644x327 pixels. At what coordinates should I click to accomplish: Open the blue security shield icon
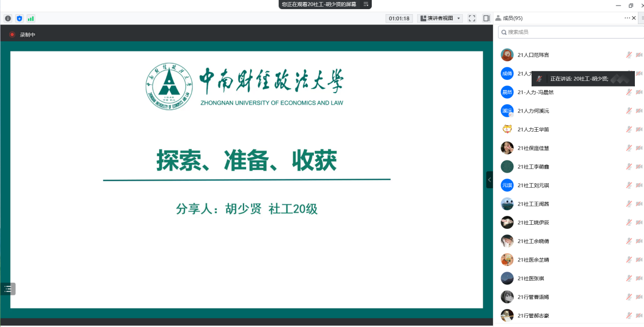[x=19, y=18]
